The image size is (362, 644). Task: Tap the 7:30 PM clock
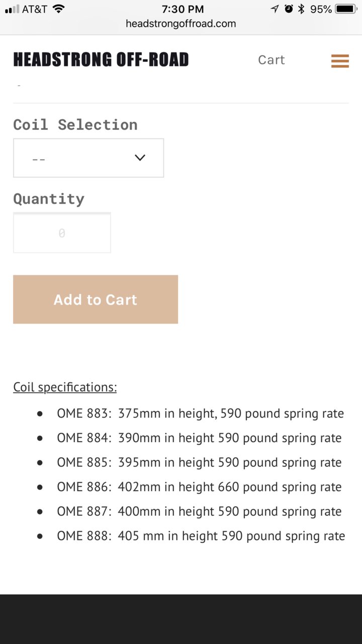pyautogui.click(x=183, y=9)
